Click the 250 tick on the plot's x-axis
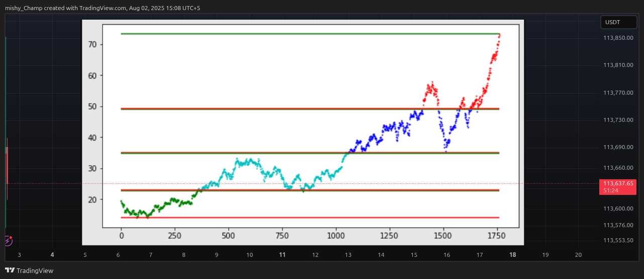The image size is (644, 279). (x=175, y=235)
